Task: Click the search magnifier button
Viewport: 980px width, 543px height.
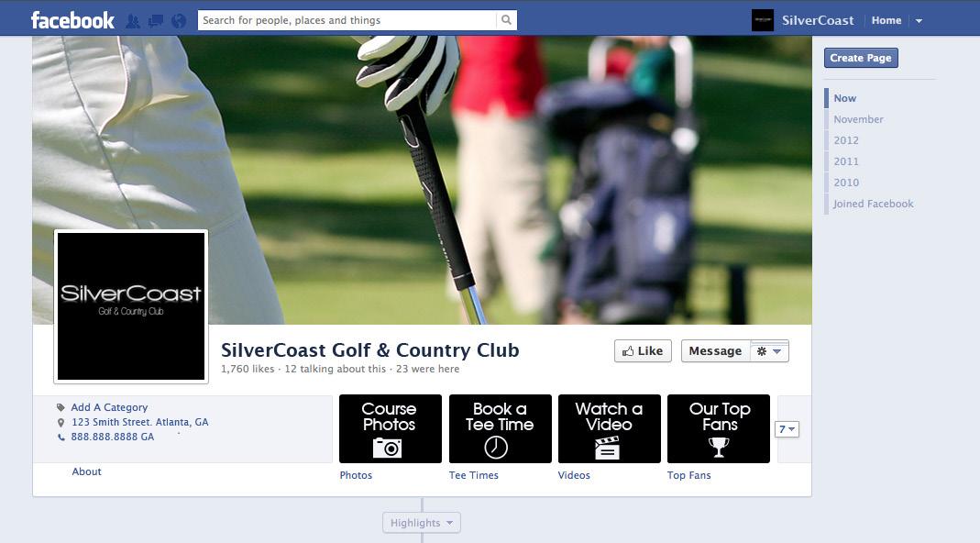Action: (506, 20)
